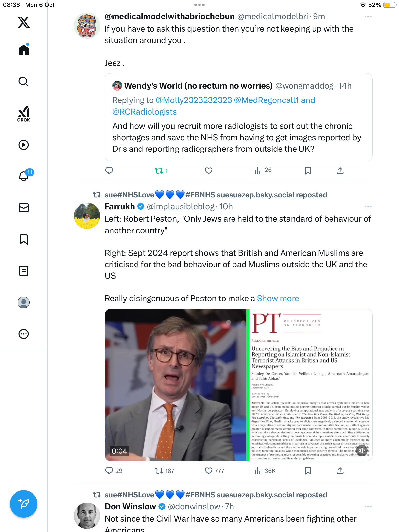Open the @RCRadiologists mention link
Image resolution: width=399 pixels, height=532 pixels.
[145, 112]
